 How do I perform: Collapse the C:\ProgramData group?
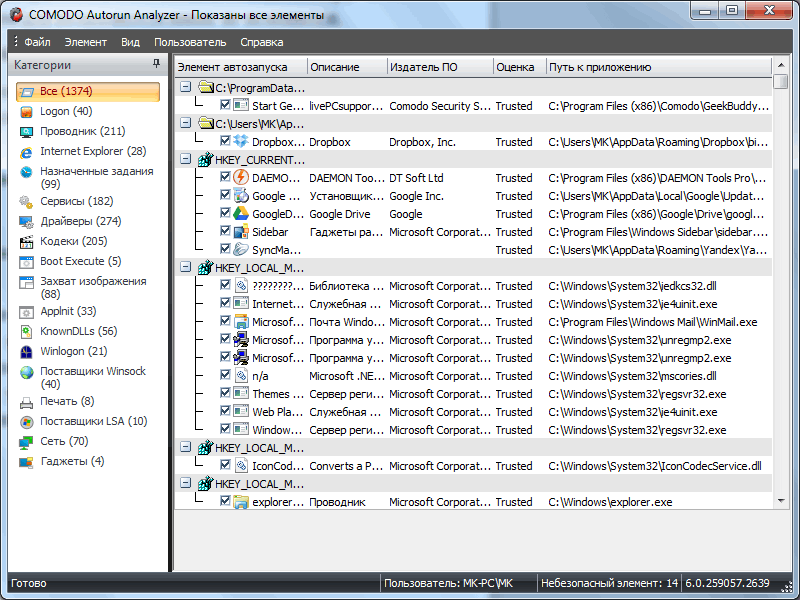coord(186,88)
